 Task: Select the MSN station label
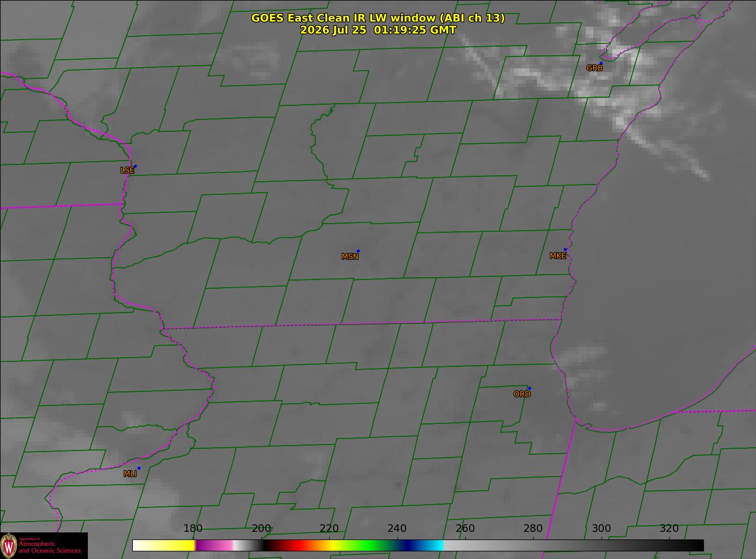350,257
